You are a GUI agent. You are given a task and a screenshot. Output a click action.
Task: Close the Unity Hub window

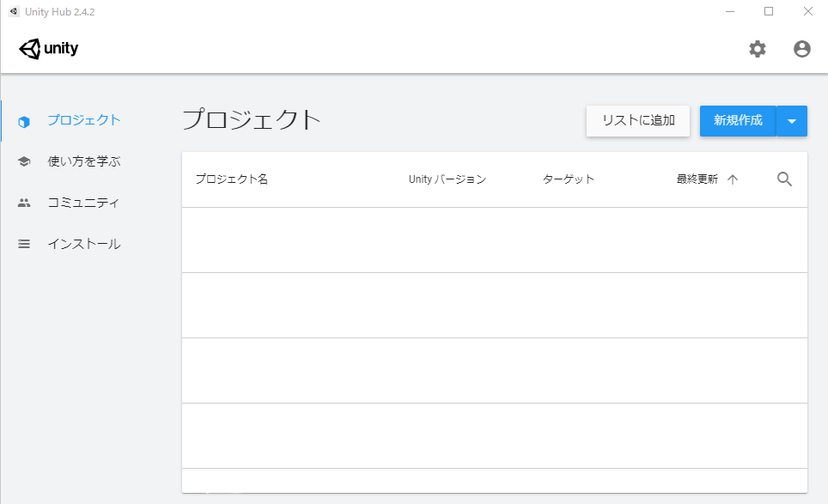[808, 12]
